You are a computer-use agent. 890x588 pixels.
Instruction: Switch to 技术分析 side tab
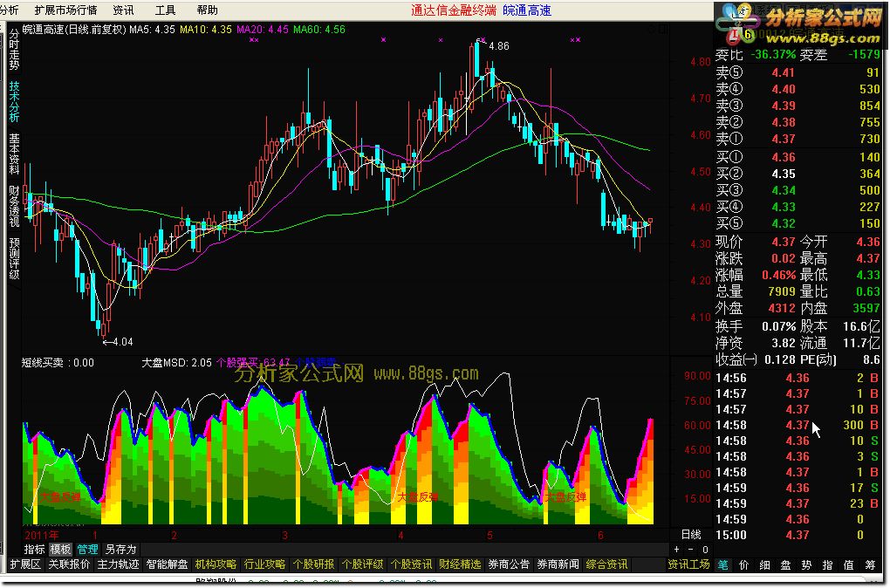point(14,102)
